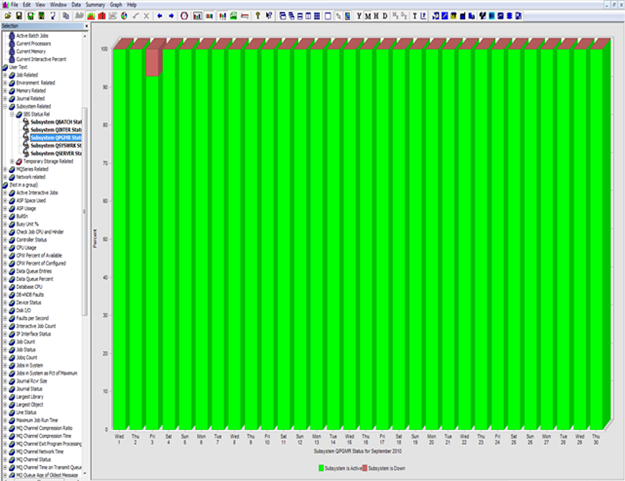Select the Y yearly view toolbar button
Screen dimensions: 625x481
tap(359, 16)
